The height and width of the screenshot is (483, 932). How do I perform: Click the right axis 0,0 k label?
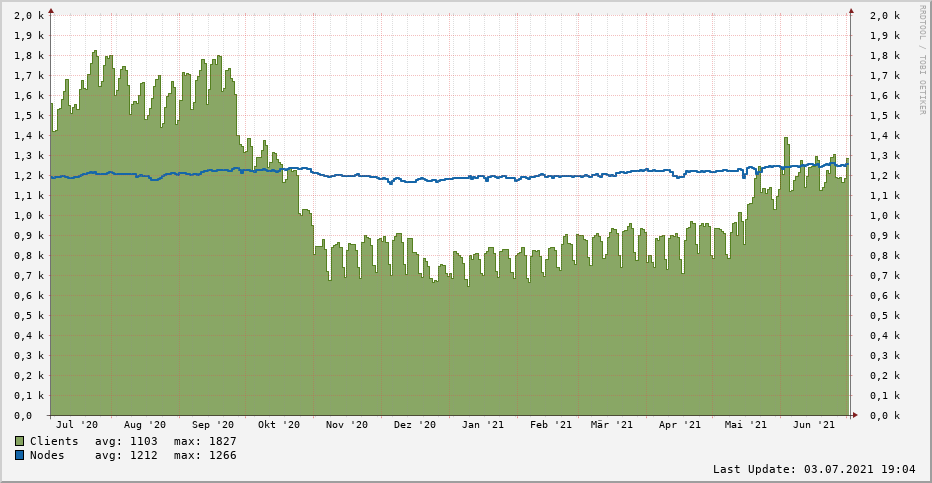click(x=885, y=416)
